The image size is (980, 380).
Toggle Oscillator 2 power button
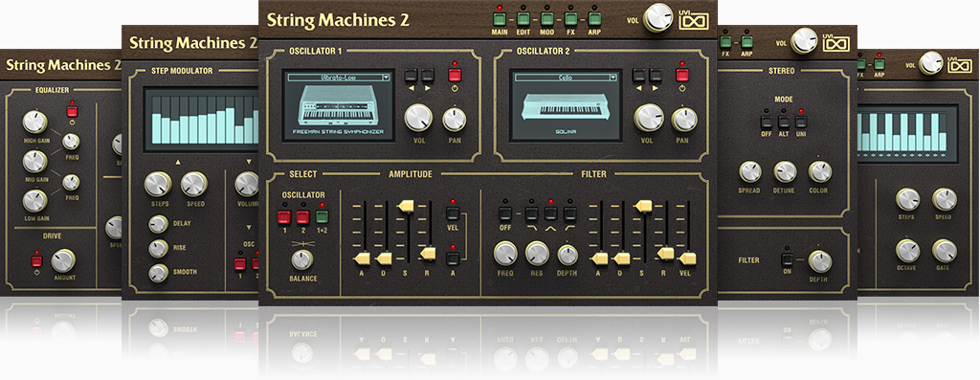click(x=681, y=76)
